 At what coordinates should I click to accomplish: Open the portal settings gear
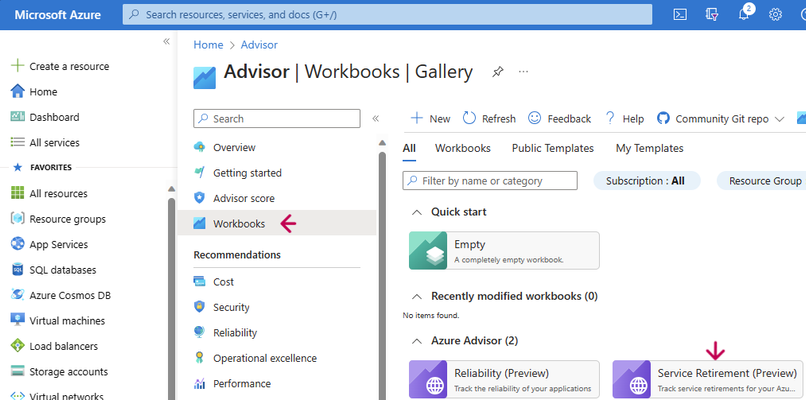[x=775, y=14]
